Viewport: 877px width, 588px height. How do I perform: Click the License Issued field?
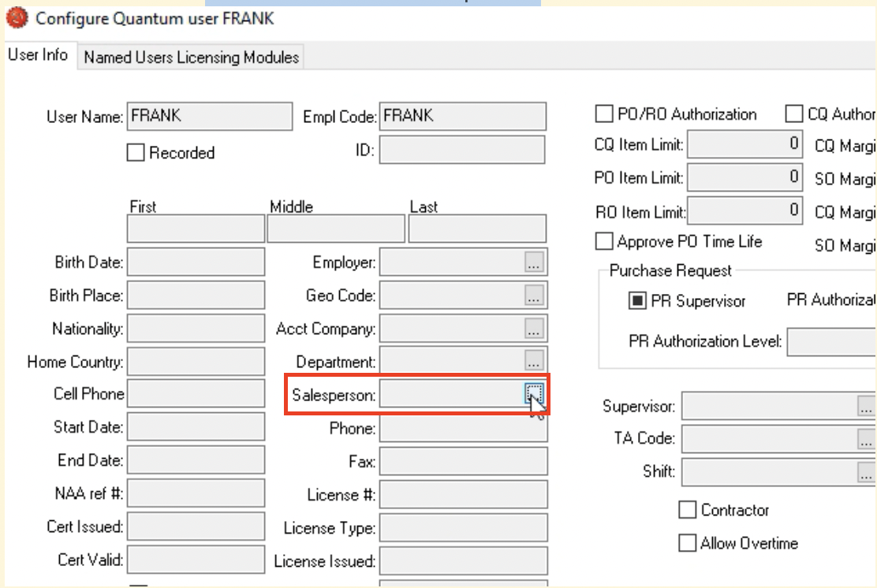463,560
